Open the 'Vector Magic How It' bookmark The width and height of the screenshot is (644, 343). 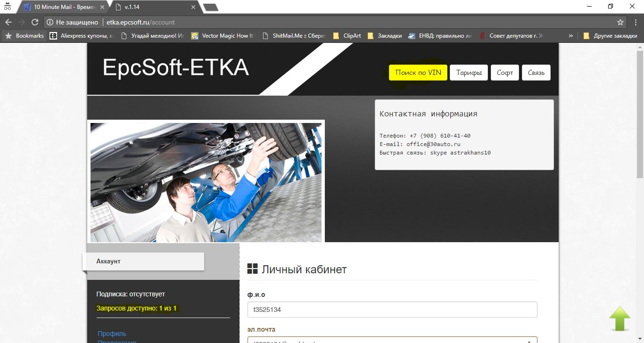coord(223,36)
